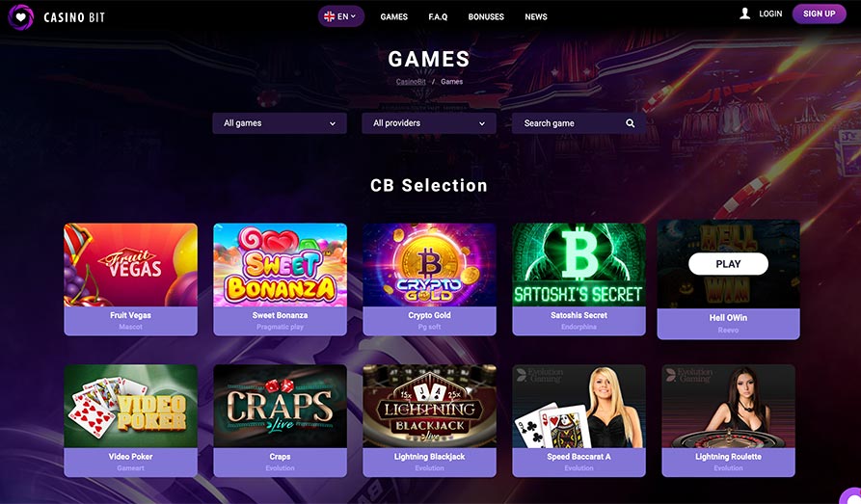Expand the All games dropdown

click(280, 123)
